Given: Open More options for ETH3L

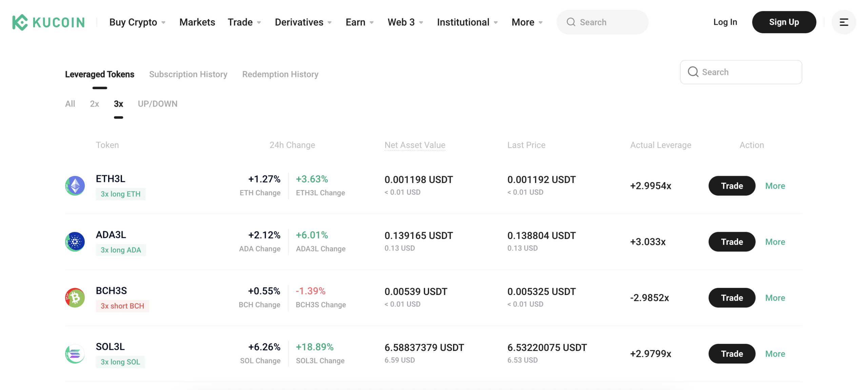Looking at the screenshot, I should [775, 186].
